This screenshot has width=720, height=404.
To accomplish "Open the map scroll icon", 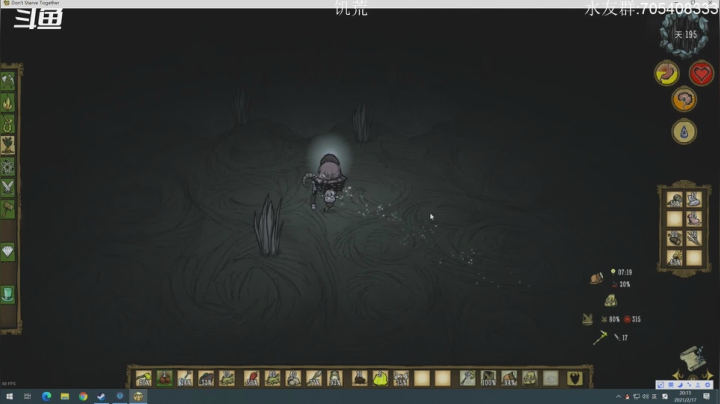I will (x=693, y=361).
